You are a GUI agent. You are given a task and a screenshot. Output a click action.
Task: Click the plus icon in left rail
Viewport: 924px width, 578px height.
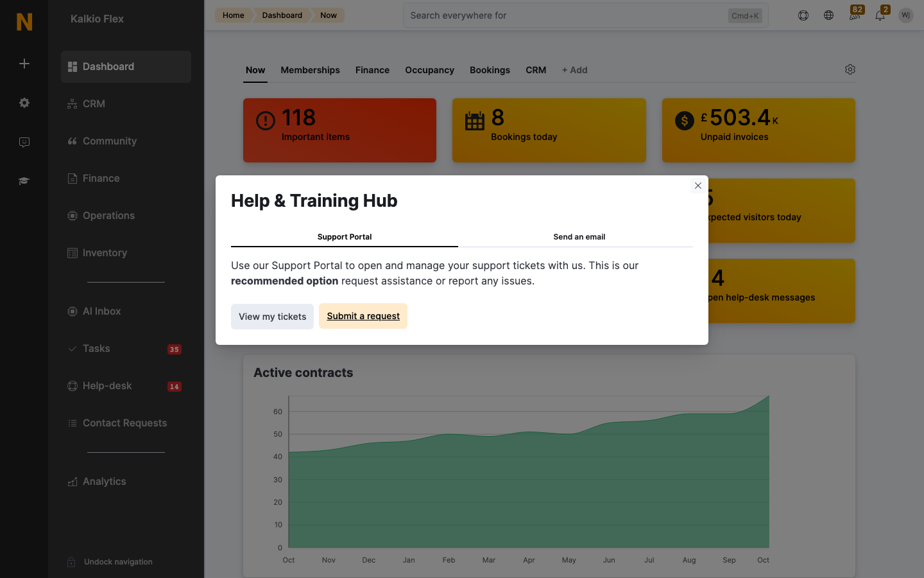coord(24,64)
